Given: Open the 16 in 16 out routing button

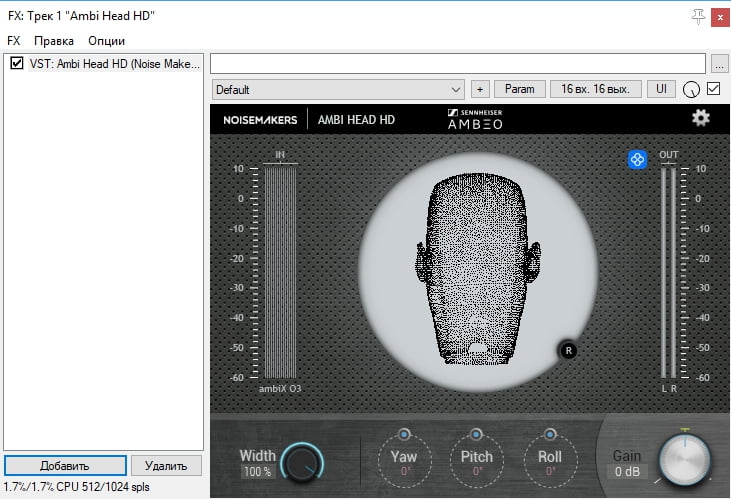Looking at the screenshot, I should [595, 89].
